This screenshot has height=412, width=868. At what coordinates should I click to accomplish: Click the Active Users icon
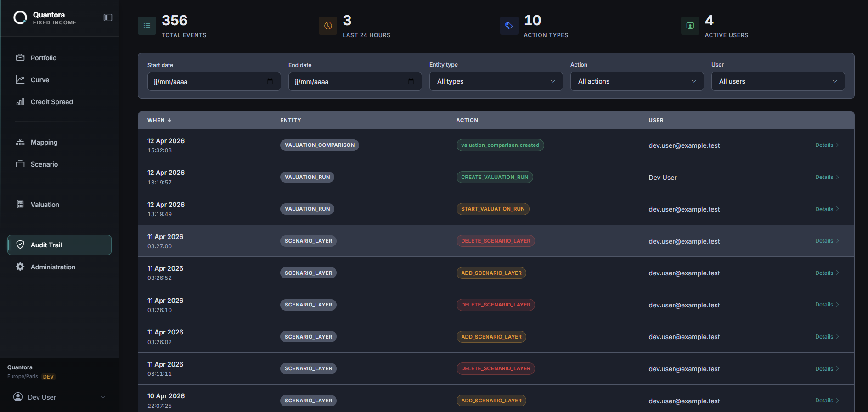pyautogui.click(x=690, y=26)
